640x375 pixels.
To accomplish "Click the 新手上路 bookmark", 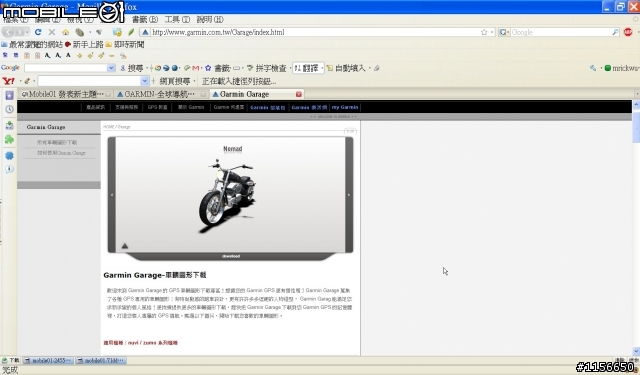I will tap(84, 44).
